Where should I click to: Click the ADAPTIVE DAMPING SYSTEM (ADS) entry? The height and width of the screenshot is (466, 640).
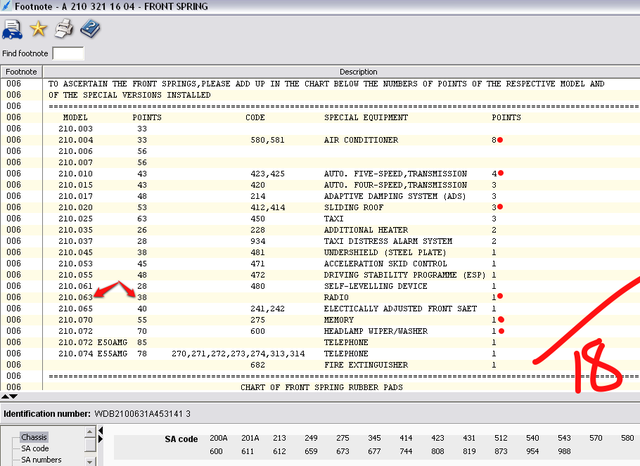[x=395, y=196]
